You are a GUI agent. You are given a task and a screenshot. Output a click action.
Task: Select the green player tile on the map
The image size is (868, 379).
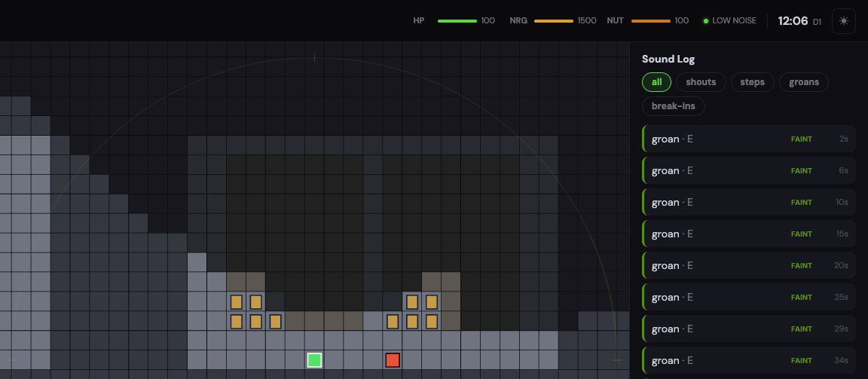pyautogui.click(x=314, y=360)
